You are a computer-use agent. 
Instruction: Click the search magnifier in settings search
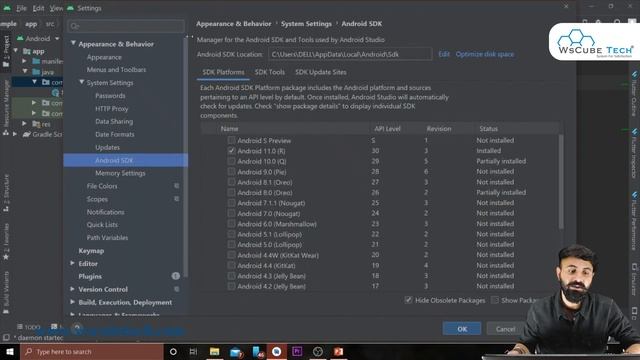[x=74, y=27]
